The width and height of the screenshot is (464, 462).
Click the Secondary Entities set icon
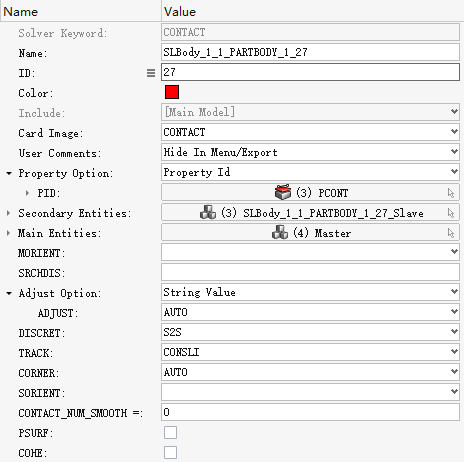click(208, 212)
